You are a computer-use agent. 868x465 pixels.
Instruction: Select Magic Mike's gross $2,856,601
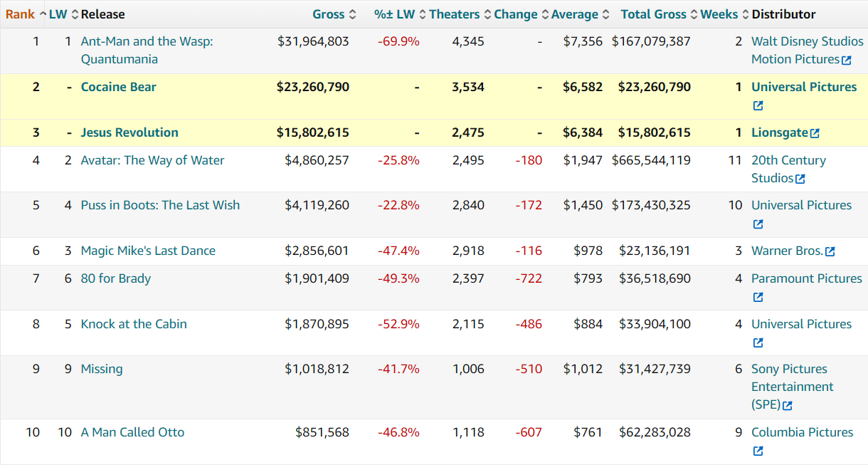pyautogui.click(x=317, y=251)
